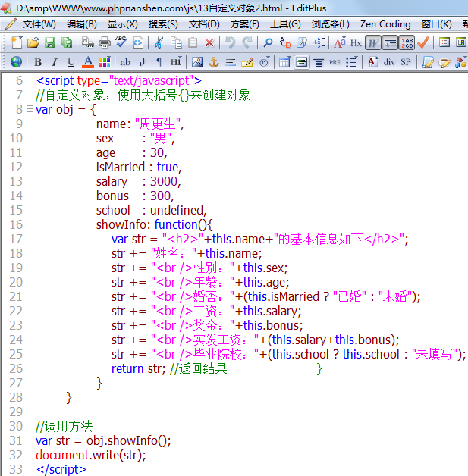View in browser with globe icon
The width and height of the screenshot is (468, 476).
[16, 62]
